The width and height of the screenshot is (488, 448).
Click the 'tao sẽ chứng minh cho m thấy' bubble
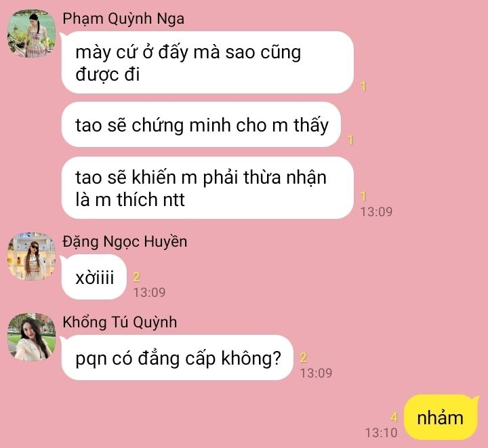tap(201, 125)
